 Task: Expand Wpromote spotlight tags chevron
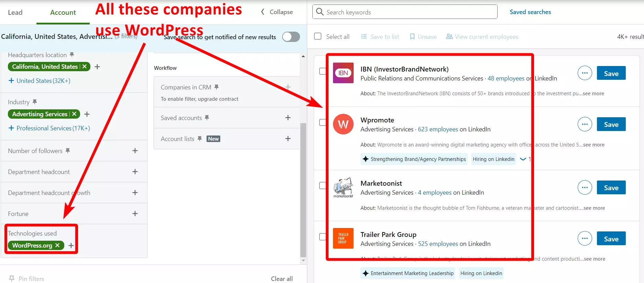pos(523,159)
